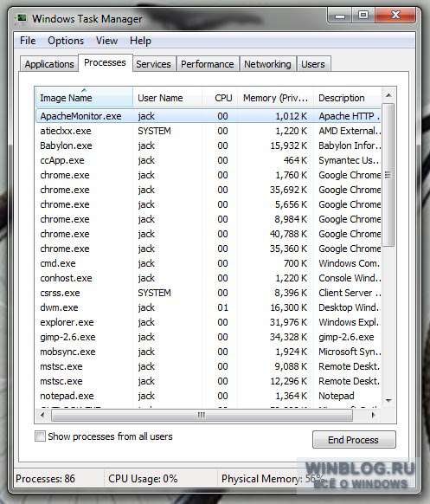The width and height of the screenshot is (430, 504).
Task: Click the Symantec Us.. description cell
Action: (349, 160)
